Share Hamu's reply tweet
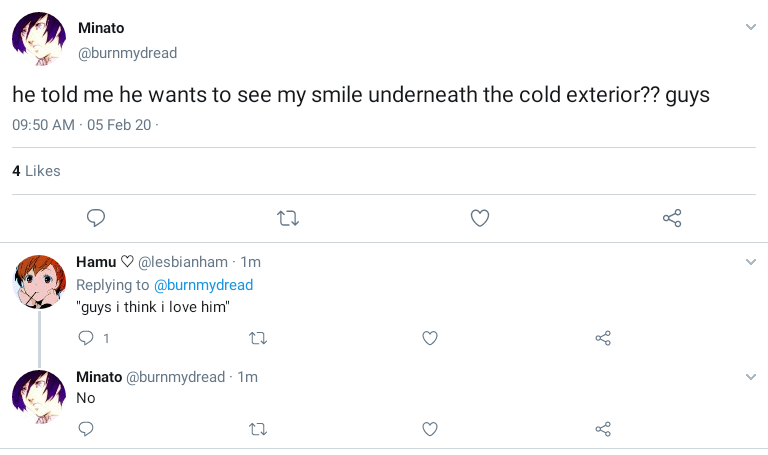768x455 pixels. (x=603, y=338)
